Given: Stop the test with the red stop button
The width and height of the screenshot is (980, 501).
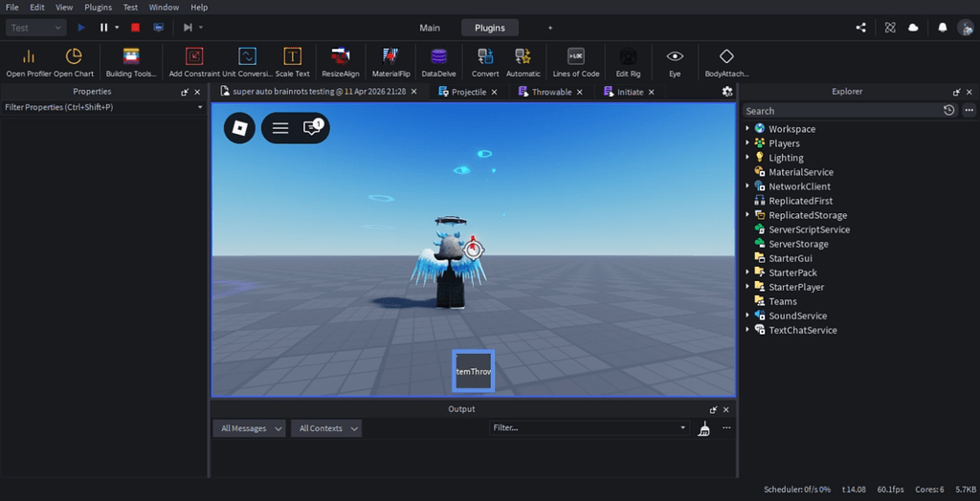Looking at the screenshot, I should tap(135, 28).
